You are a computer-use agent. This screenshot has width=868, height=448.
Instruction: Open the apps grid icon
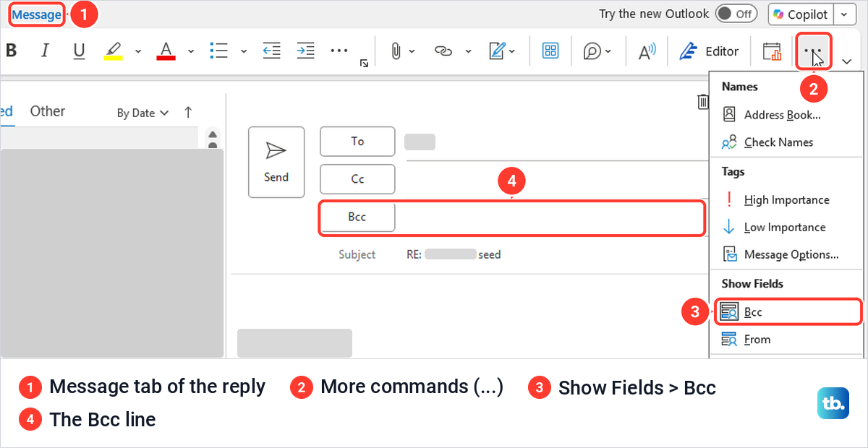pyautogui.click(x=550, y=51)
